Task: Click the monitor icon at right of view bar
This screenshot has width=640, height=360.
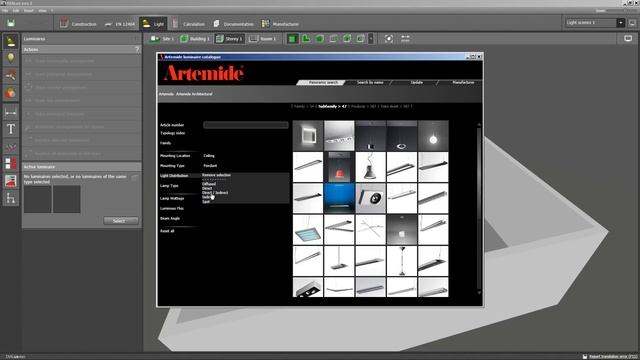Action: 628,39
